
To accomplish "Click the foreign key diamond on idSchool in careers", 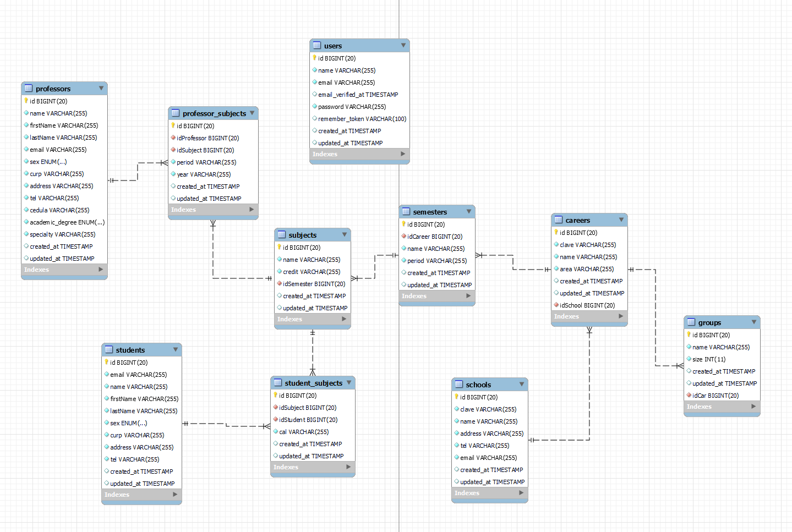I will 557,305.
